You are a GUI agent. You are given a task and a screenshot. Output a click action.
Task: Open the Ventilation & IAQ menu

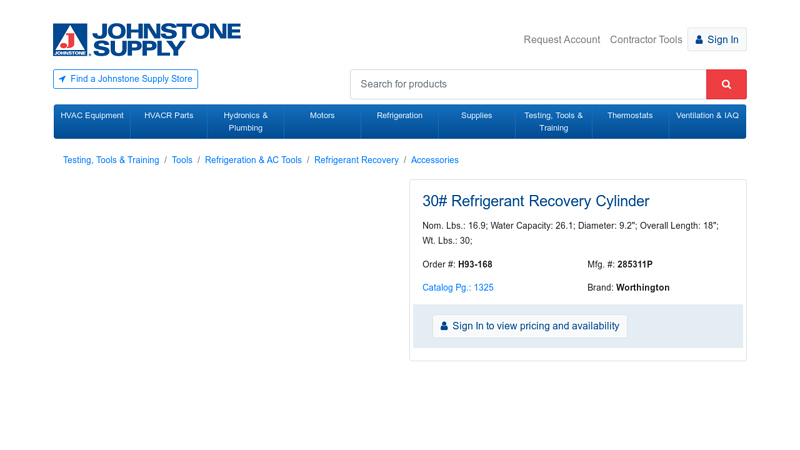(707, 121)
